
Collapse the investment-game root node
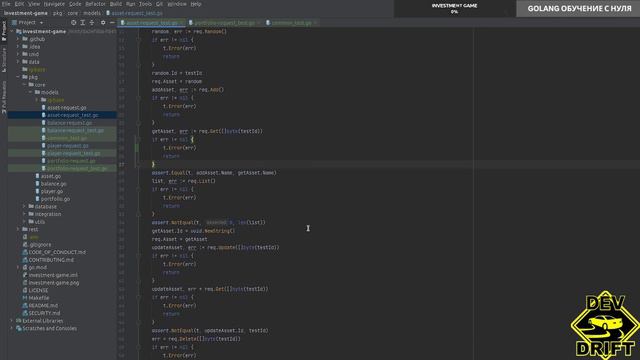12,31
